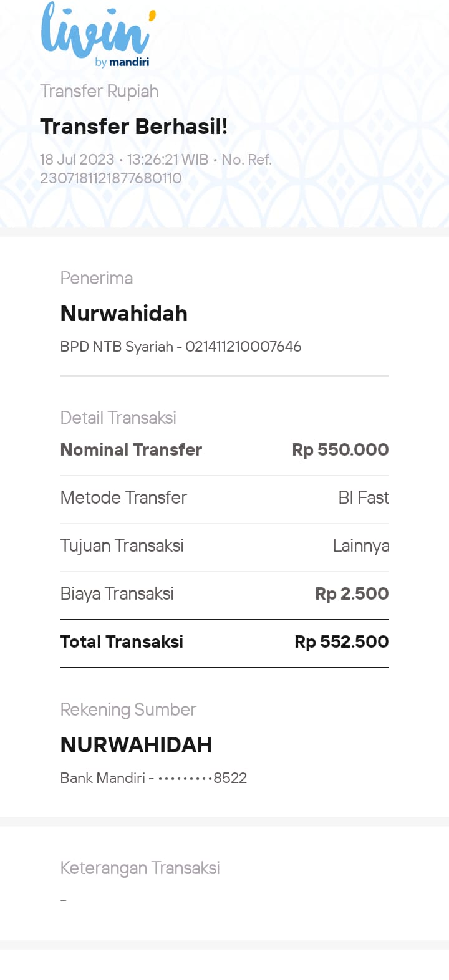Image resolution: width=449 pixels, height=980 pixels.
Task: Click the Keterangan Transaksi label
Action: [x=140, y=868]
